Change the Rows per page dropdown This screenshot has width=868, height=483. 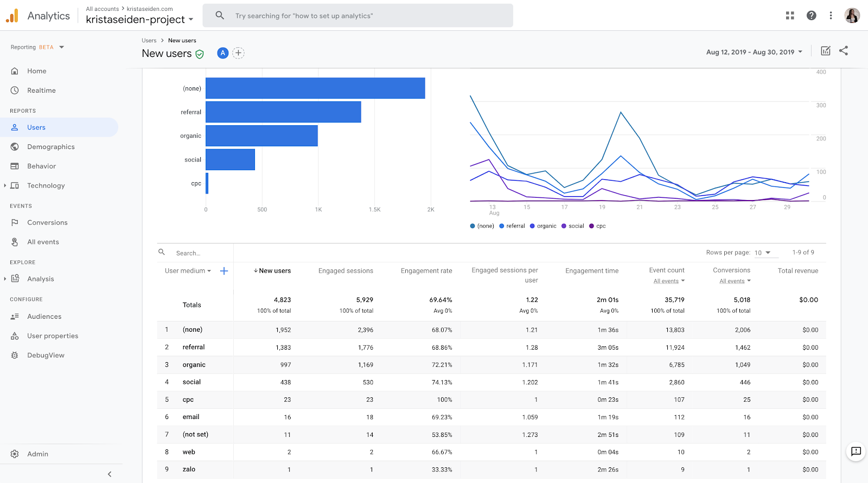point(763,253)
